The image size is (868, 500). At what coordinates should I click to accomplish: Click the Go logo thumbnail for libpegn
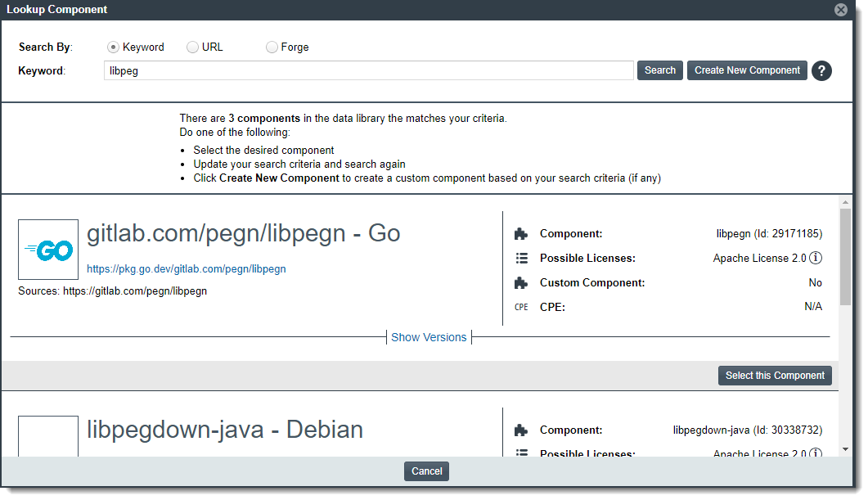pyautogui.click(x=48, y=250)
